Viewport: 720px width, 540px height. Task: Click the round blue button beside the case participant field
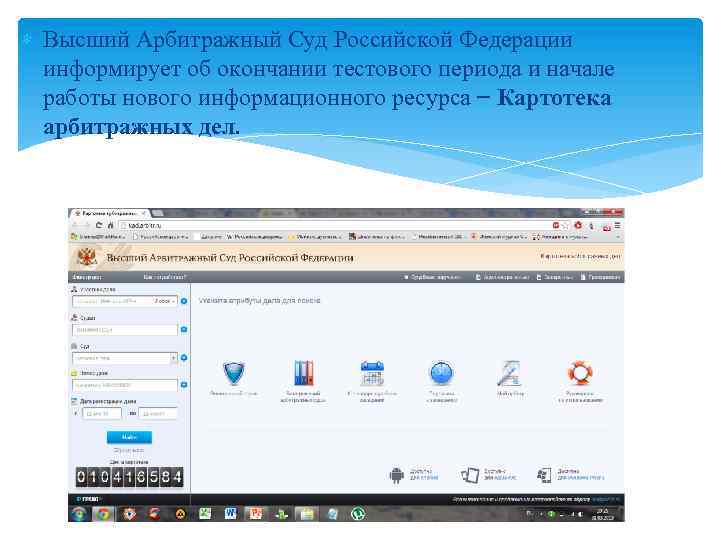pos(184,301)
